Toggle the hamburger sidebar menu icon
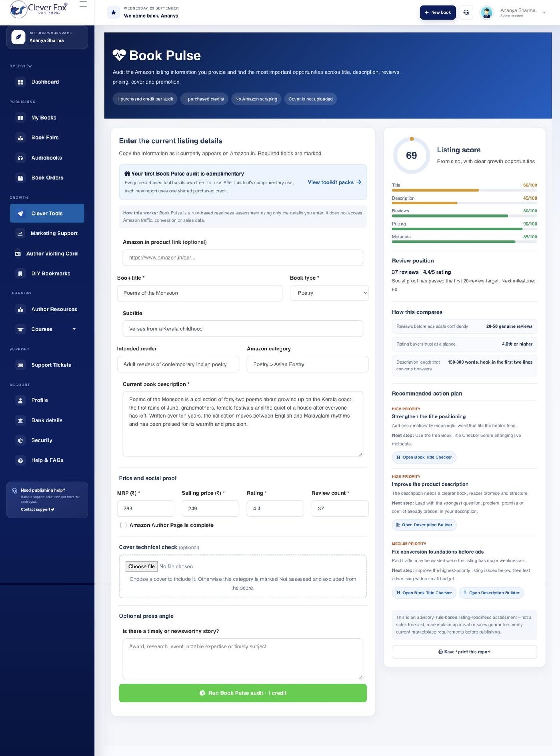Image resolution: width=560 pixels, height=756 pixels. tap(83, 4)
